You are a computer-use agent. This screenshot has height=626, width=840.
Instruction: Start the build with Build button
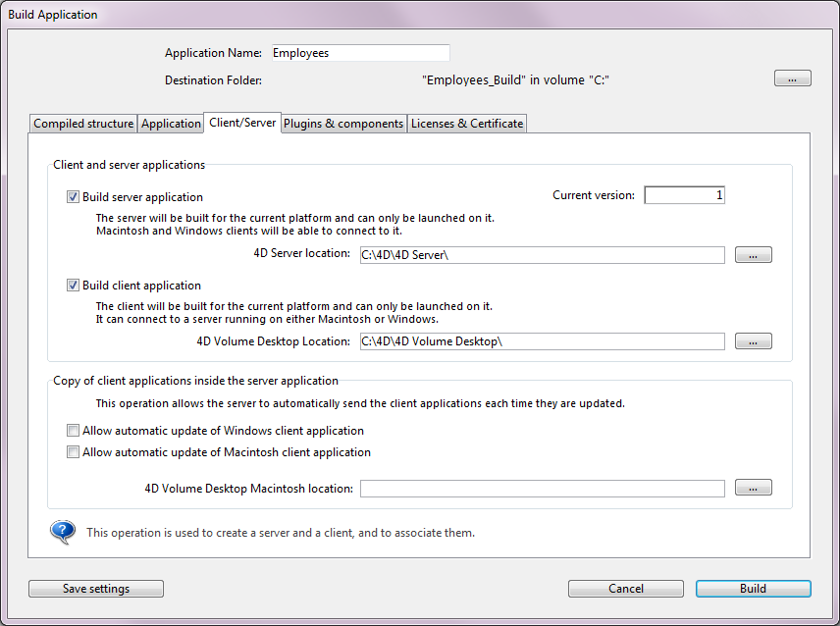coord(753,589)
